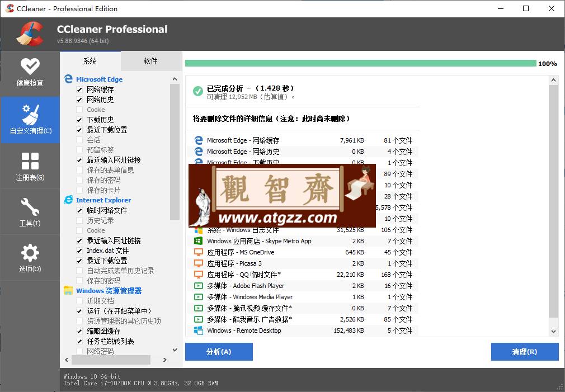Enable Edge 会话 checkbox
This screenshot has height=392, width=565.
79,140
